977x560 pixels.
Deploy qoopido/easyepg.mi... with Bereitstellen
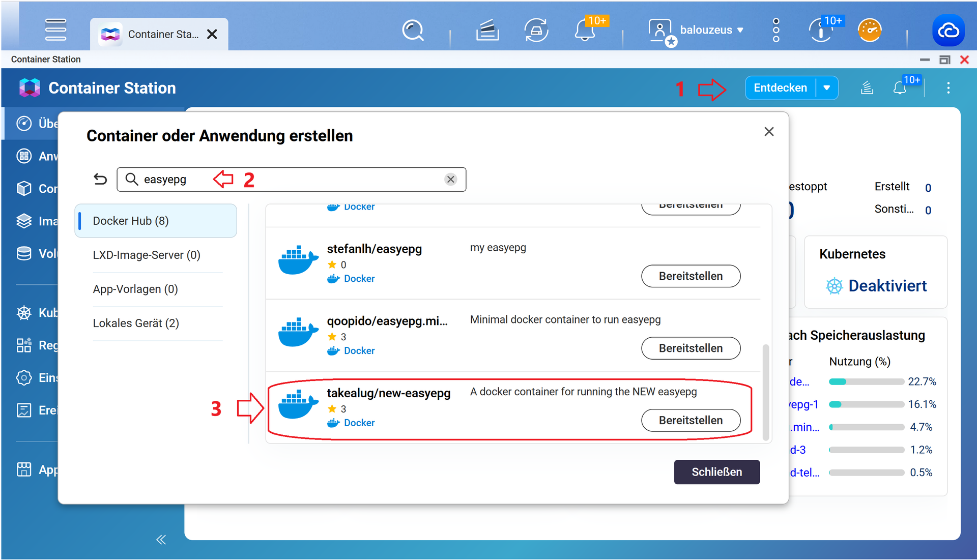point(691,348)
